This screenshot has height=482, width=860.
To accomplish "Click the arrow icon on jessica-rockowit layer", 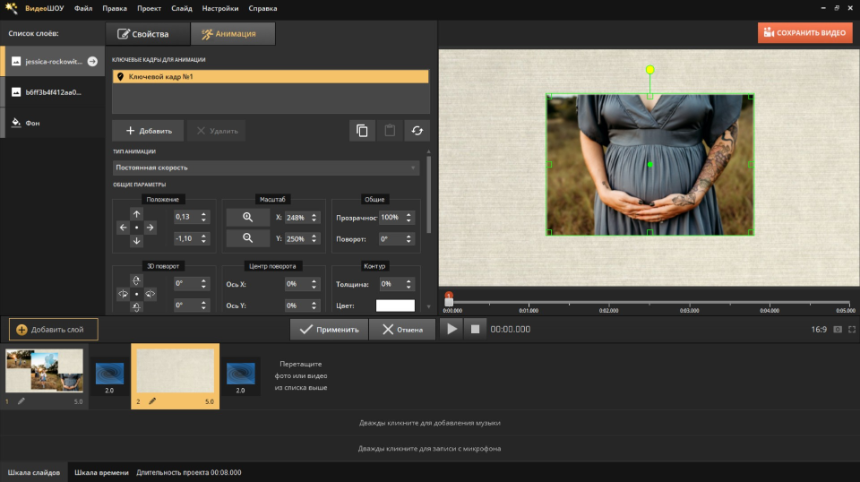I will coord(93,61).
